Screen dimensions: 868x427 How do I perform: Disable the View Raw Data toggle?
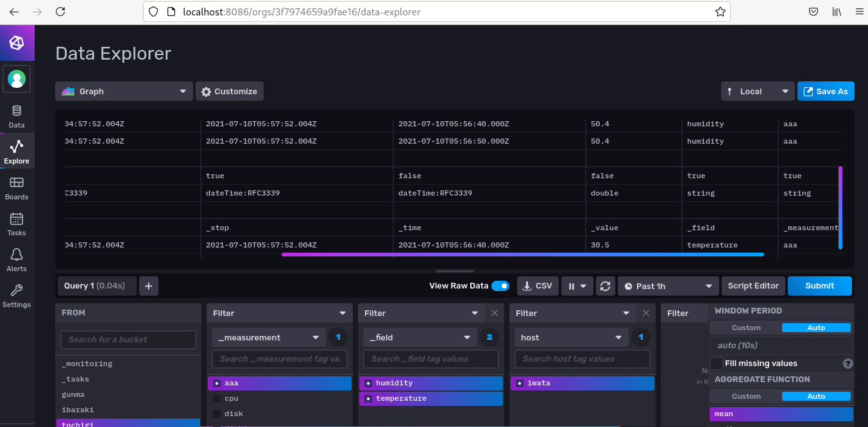[500, 285]
